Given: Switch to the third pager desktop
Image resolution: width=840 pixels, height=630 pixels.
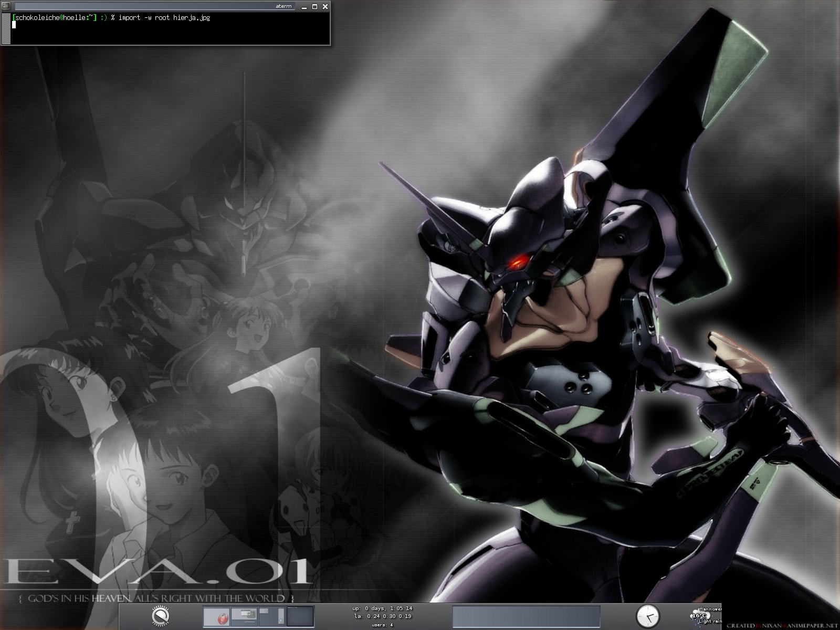Looking at the screenshot, I should (x=272, y=616).
